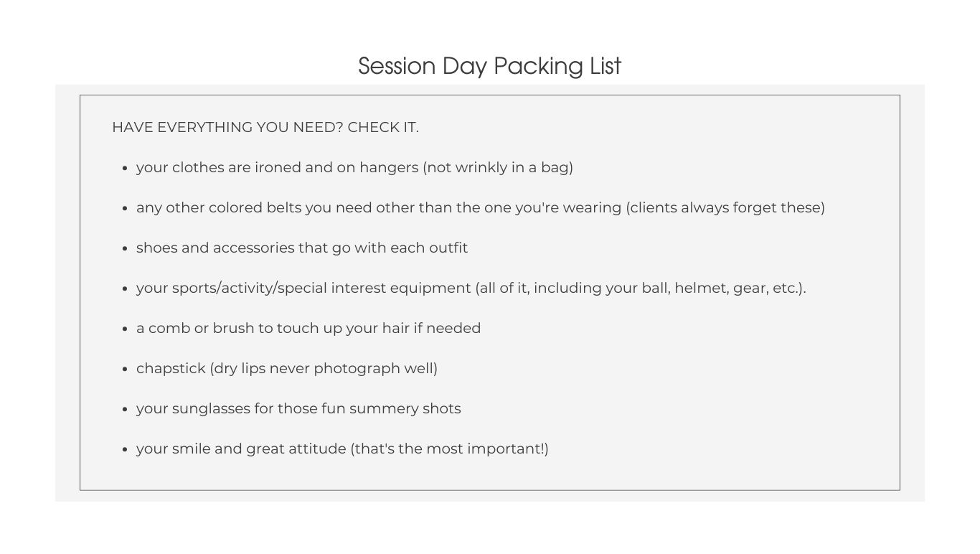Click the '(not wrinkly in a bag)' text
This screenshot has height=554, width=980.
[498, 167]
